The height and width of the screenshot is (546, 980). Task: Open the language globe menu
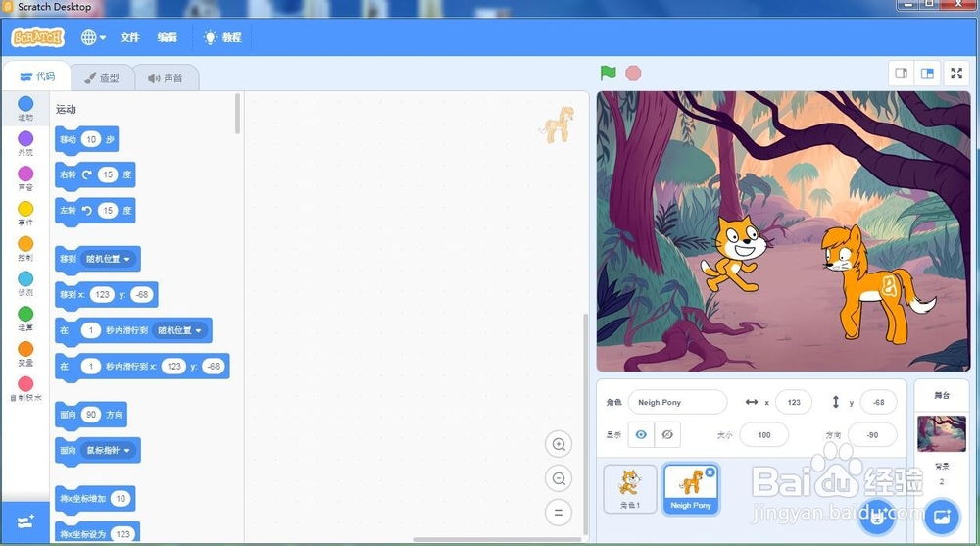coord(93,37)
